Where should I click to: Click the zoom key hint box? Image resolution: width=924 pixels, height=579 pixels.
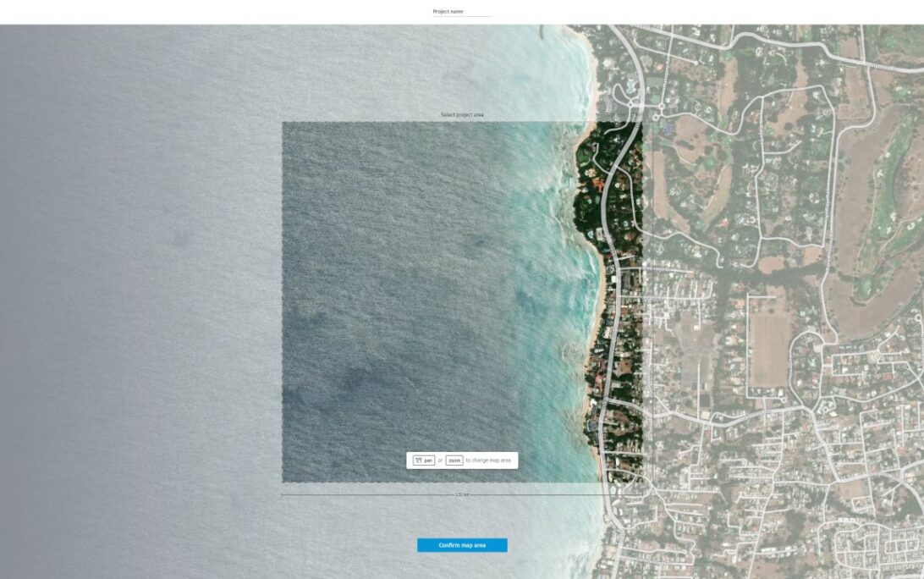(454, 460)
